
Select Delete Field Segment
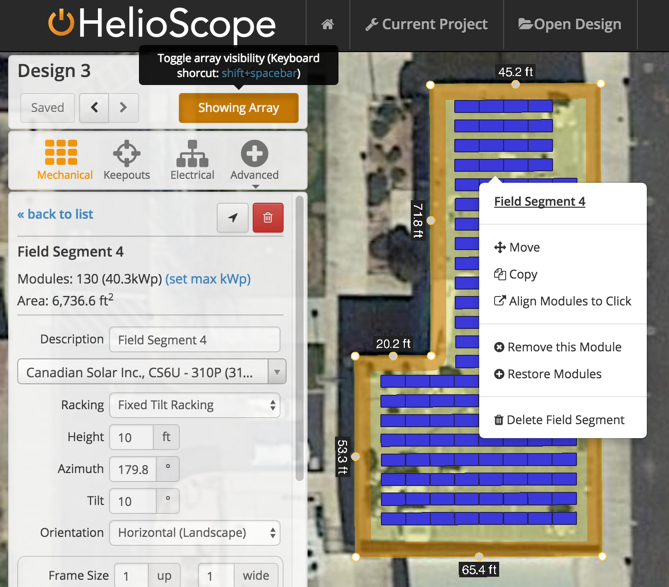tap(559, 420)
